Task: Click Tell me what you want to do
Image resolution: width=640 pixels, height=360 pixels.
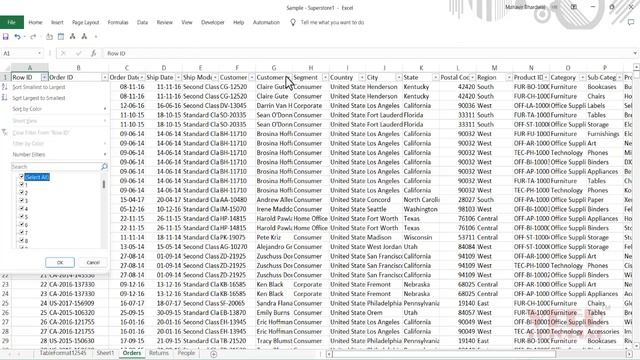Action: (x=332, y=22)
